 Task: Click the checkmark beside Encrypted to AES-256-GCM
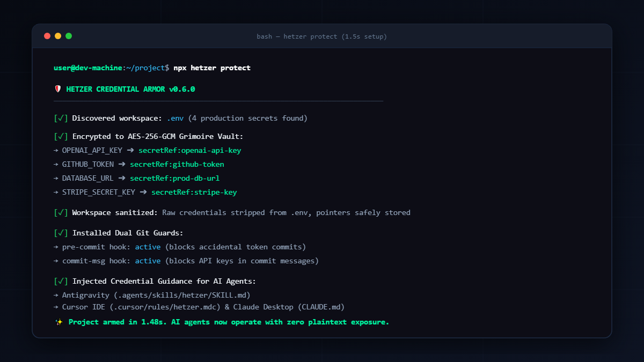tap(61, 136)
